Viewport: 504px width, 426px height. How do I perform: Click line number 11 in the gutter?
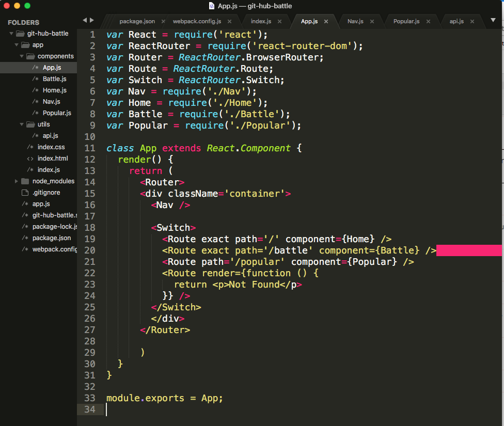pos(89,148)
